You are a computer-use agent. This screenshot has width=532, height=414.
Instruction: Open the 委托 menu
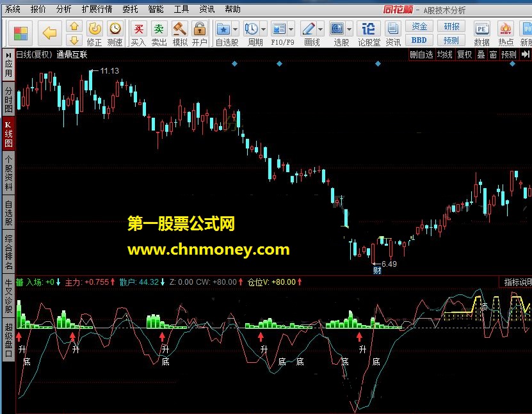(131, 9)
